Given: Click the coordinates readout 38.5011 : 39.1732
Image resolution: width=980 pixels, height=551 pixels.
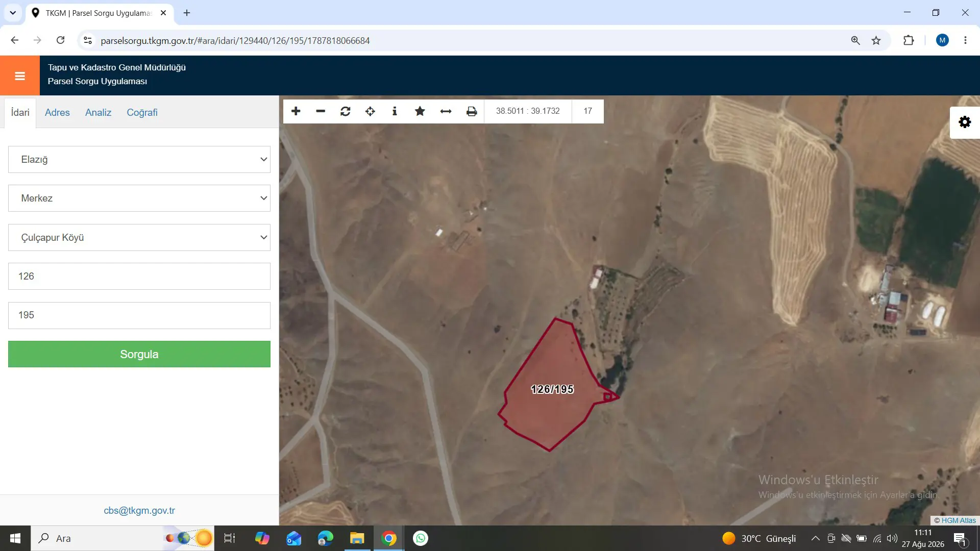Looking at the screenshot, I should [528, 111].
